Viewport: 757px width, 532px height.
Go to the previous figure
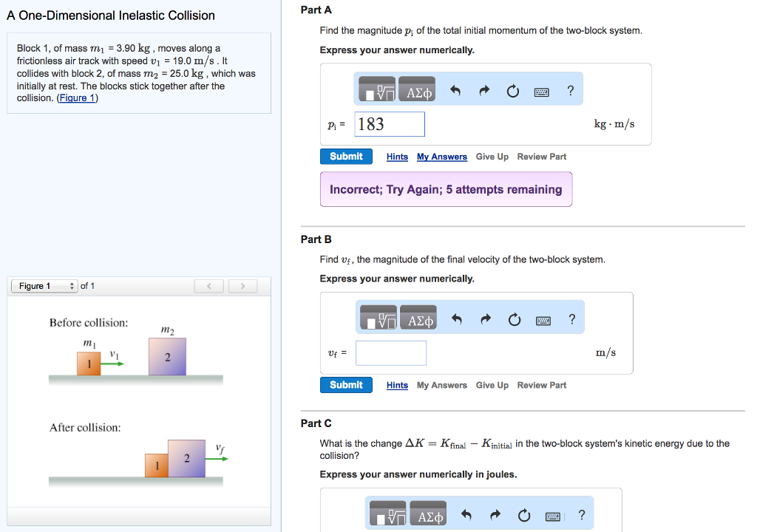point(209,286)
